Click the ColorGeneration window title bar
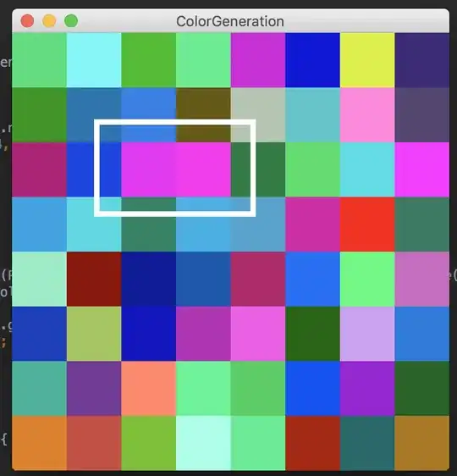Screen dimensions: 457x476 point(230,21)
